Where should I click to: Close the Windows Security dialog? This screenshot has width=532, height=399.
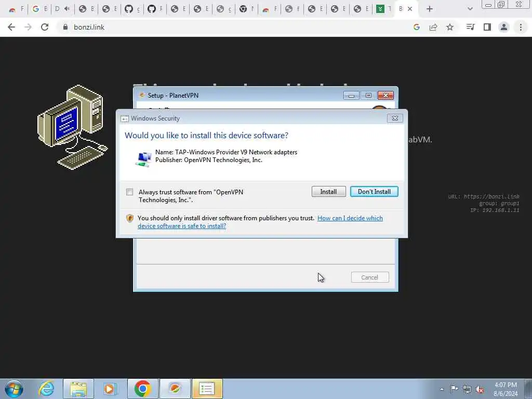pyautogui.click(x=395, y=118)
